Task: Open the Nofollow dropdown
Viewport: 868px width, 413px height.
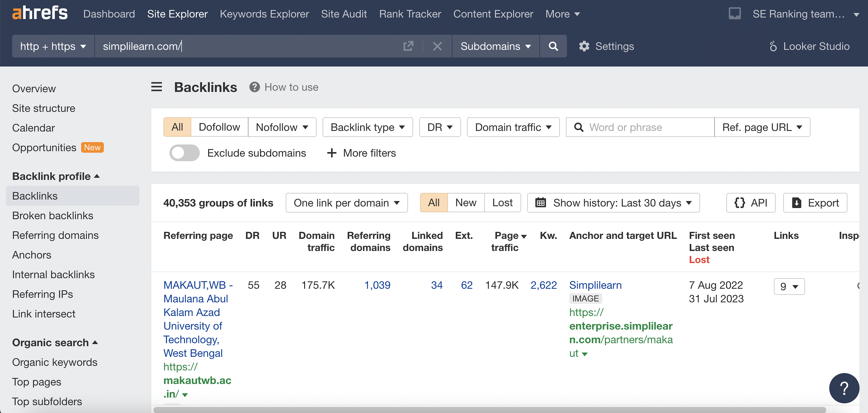Action: click(282, 127)
